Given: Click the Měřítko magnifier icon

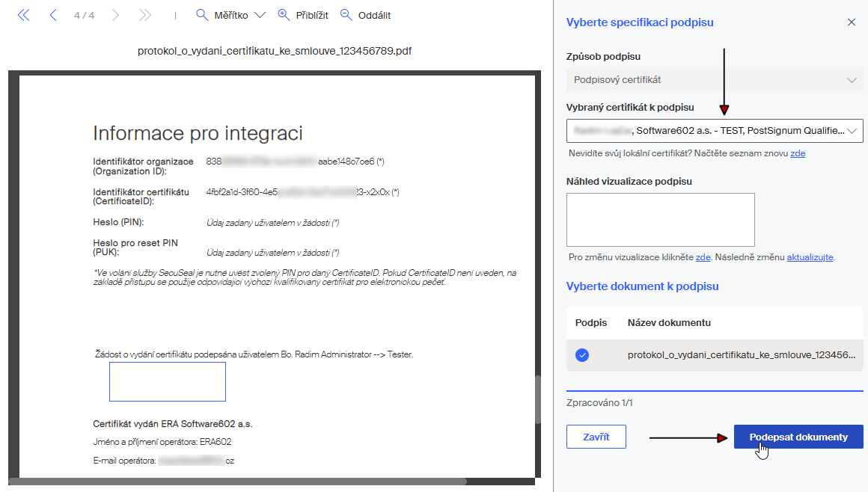Looking at the screenshot, I should pos(201,15).
